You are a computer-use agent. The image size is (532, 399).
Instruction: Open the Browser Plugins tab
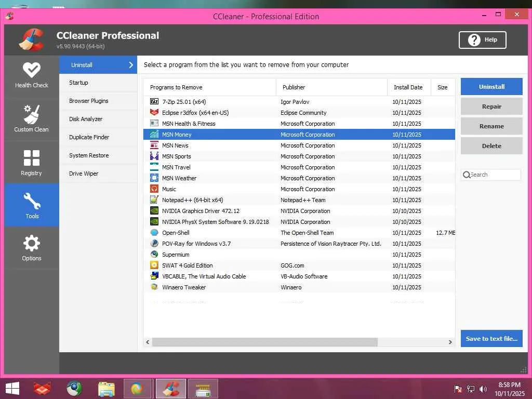pos(98,101)
